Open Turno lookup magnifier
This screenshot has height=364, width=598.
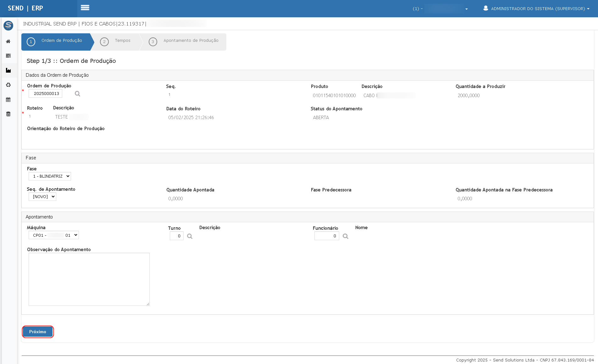[190, 236]
